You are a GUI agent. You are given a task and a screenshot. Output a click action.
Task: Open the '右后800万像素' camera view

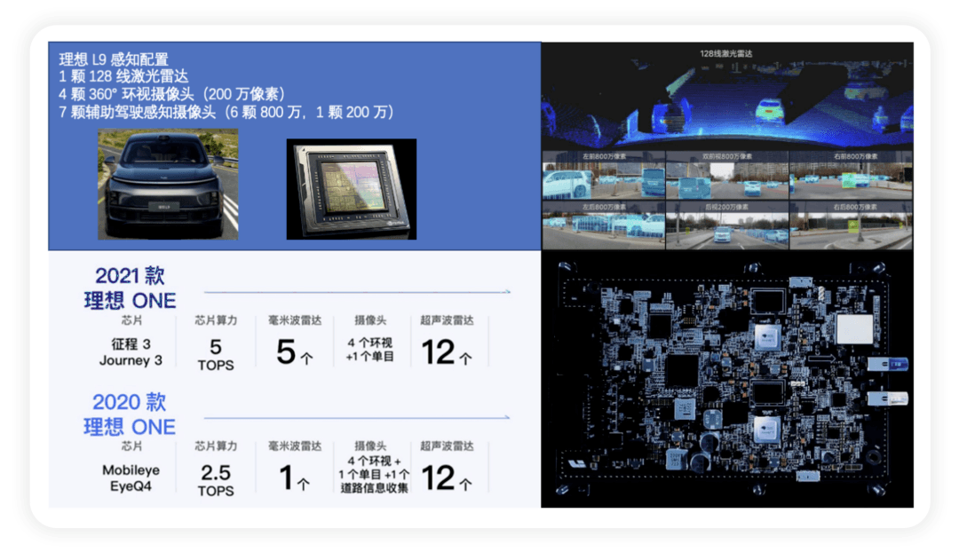point(851,225)
